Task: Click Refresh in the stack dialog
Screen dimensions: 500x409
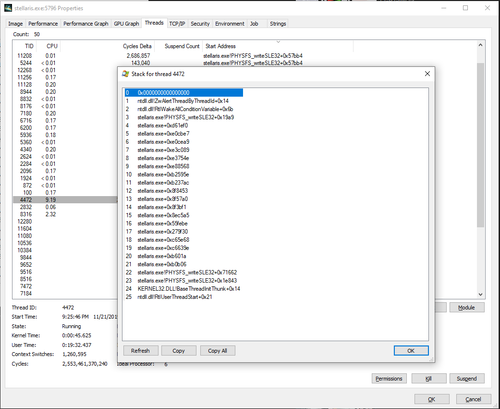Action: pos(140,351)
